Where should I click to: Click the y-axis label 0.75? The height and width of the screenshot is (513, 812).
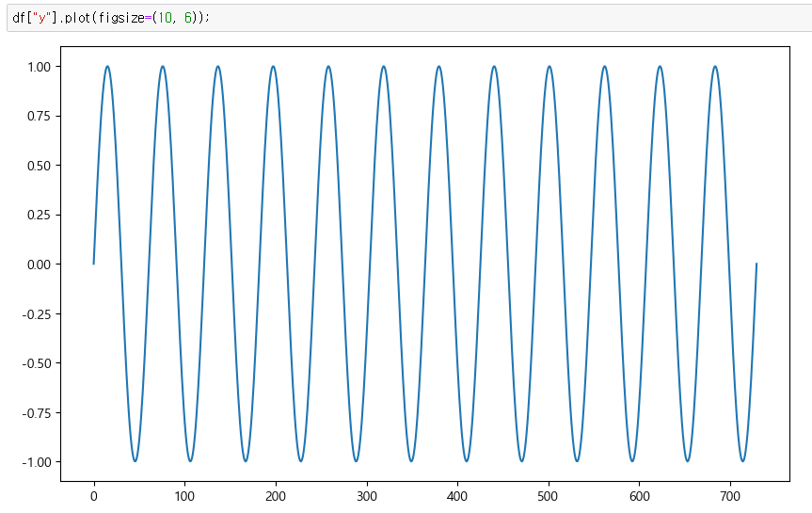39,116
